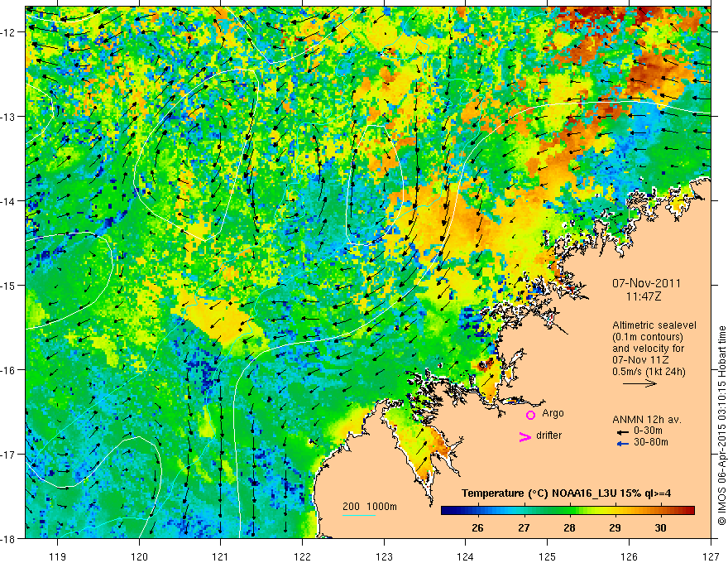The width and height of the screenshot is (728, 563).
Task: Click the '07-Nov 11Z' legend text
Action: tap(642, 360)
